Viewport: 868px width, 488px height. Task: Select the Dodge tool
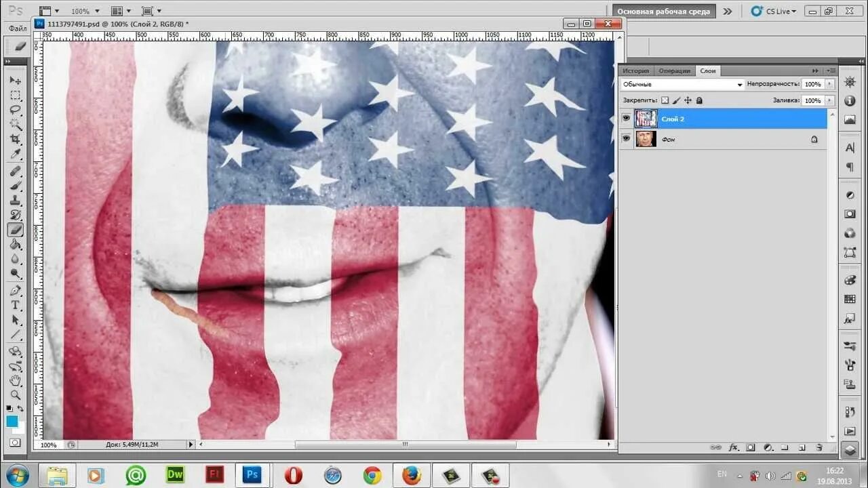15,275
